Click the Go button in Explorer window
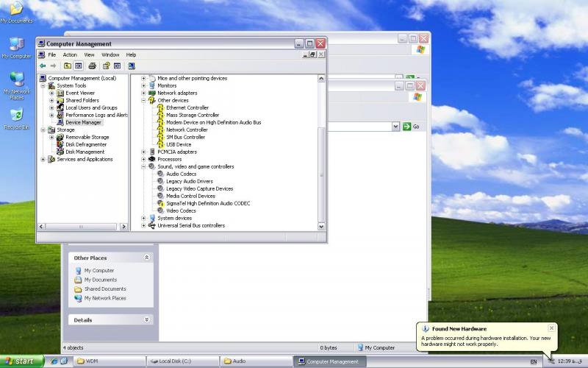This screenshot has height=368, width=588. [411, 127]
